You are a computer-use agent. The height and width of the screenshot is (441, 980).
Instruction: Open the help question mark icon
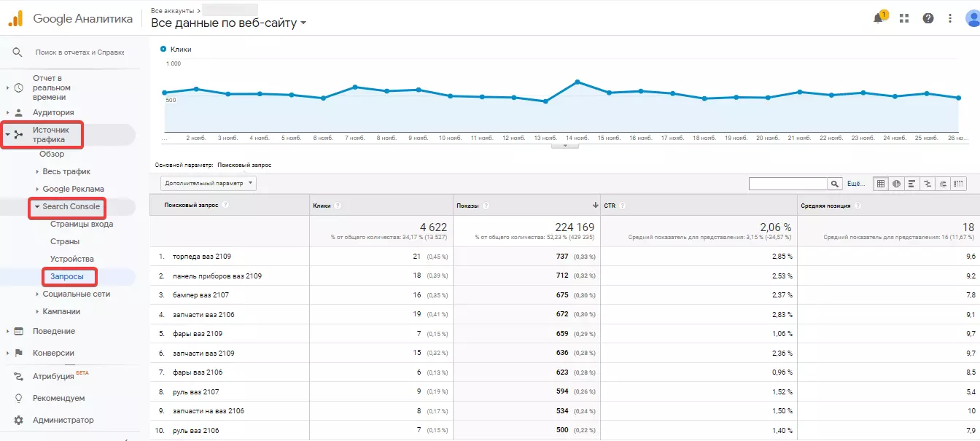[x=928, y=18]
